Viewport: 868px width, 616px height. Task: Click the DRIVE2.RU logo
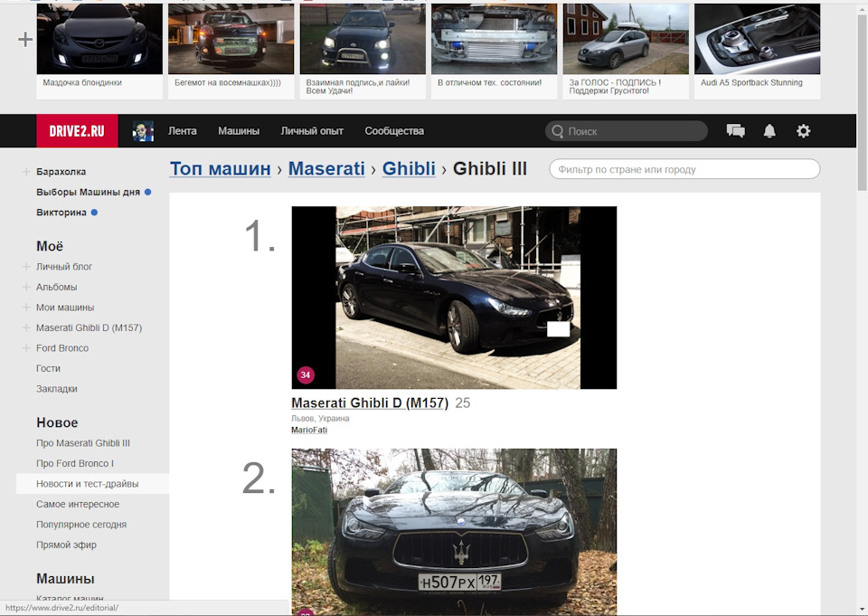77,131
